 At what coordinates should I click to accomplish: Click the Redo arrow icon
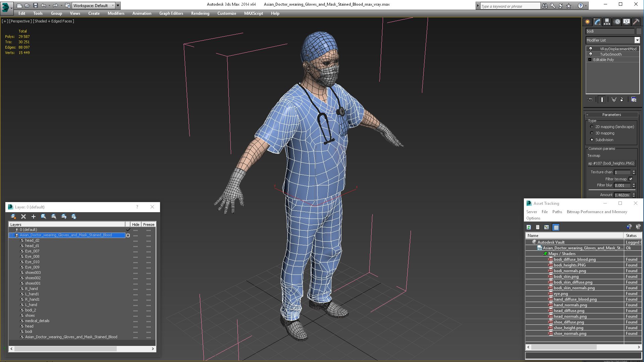(x=55, y=6)
